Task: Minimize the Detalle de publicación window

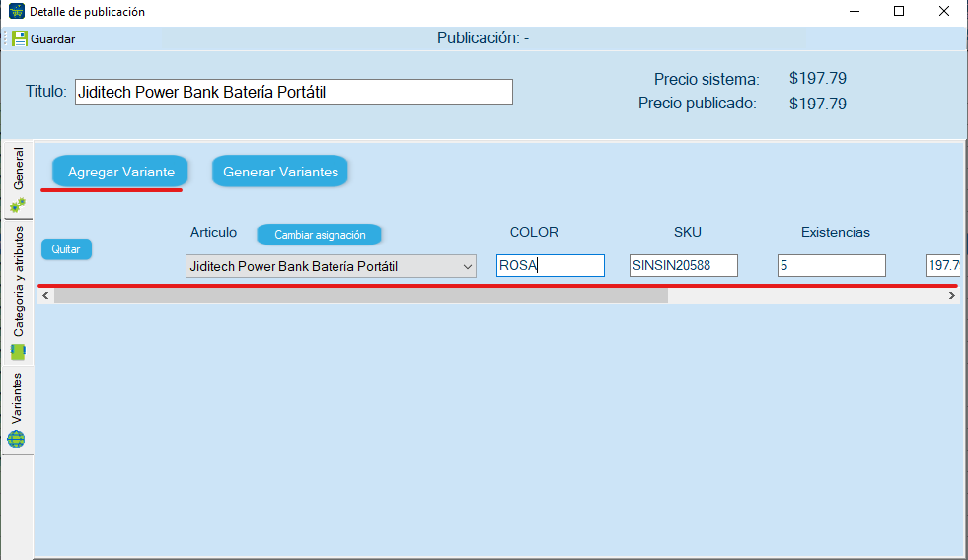Action: coord(855,11)
